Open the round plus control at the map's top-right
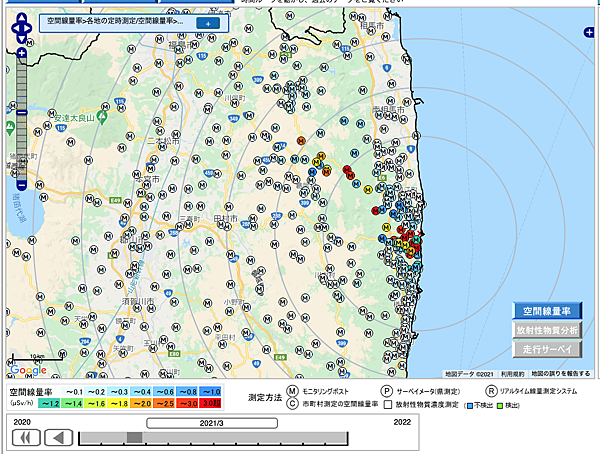 [589, 33]
